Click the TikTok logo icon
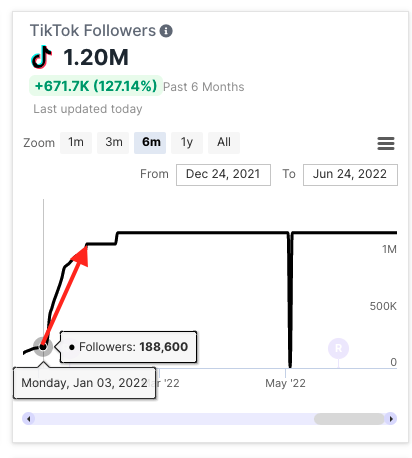 42,57
